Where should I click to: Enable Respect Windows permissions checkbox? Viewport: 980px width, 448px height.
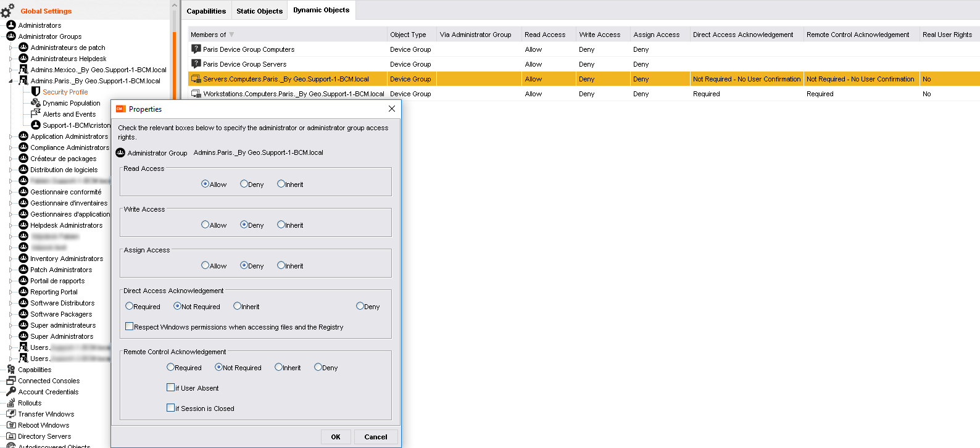pyautogui.click(x=129, y=326)
